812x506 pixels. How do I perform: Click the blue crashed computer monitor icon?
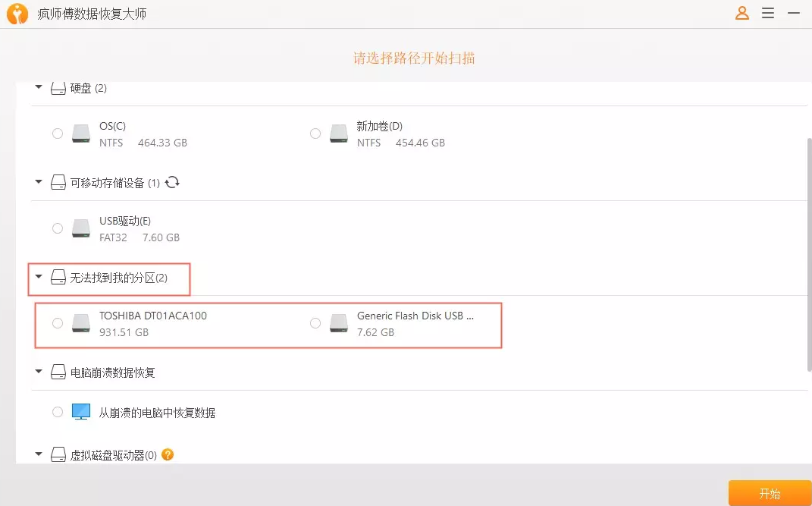coord(81,412)
